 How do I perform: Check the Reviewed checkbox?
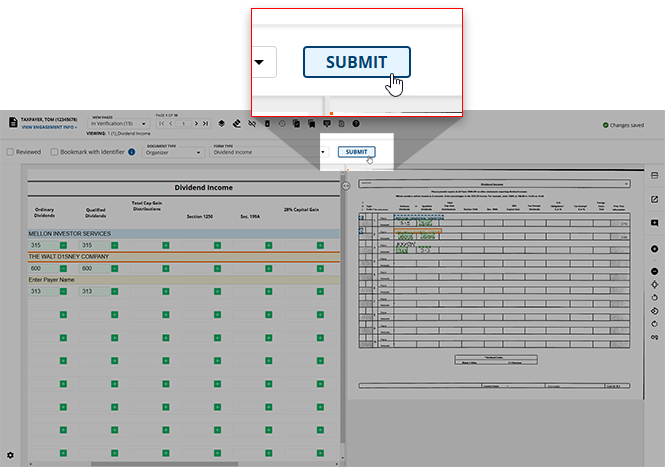point(10,151)
